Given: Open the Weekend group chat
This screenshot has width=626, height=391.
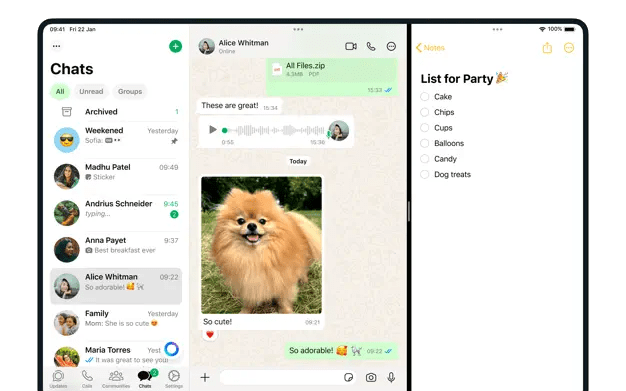Looking at the screenshot, I should (116, 139).
